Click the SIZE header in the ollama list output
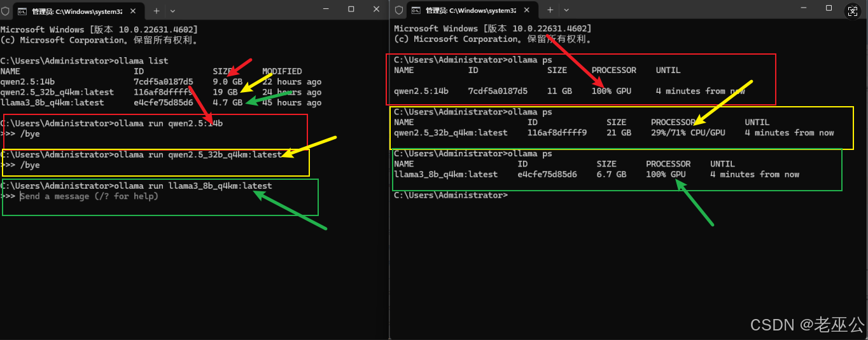Screen dimensions: 868x340 click(223, 71)
